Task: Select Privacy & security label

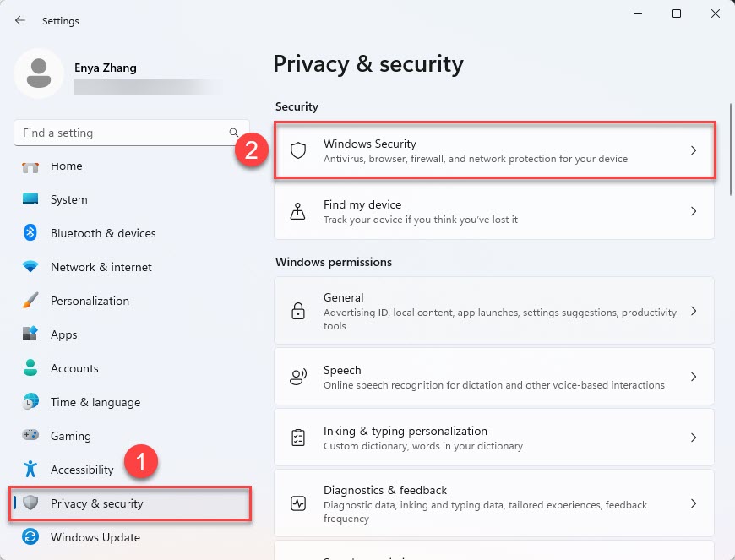Action: tap(97, 503)
